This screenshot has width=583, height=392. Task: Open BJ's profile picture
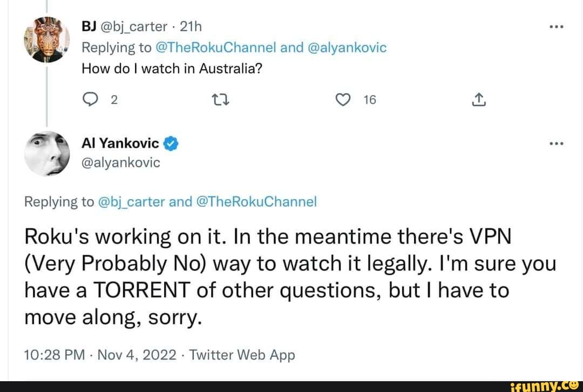[48, 39]
